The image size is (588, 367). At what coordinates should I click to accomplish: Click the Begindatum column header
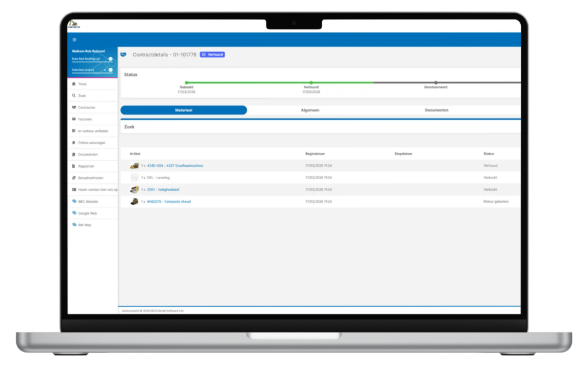point(315,154)
